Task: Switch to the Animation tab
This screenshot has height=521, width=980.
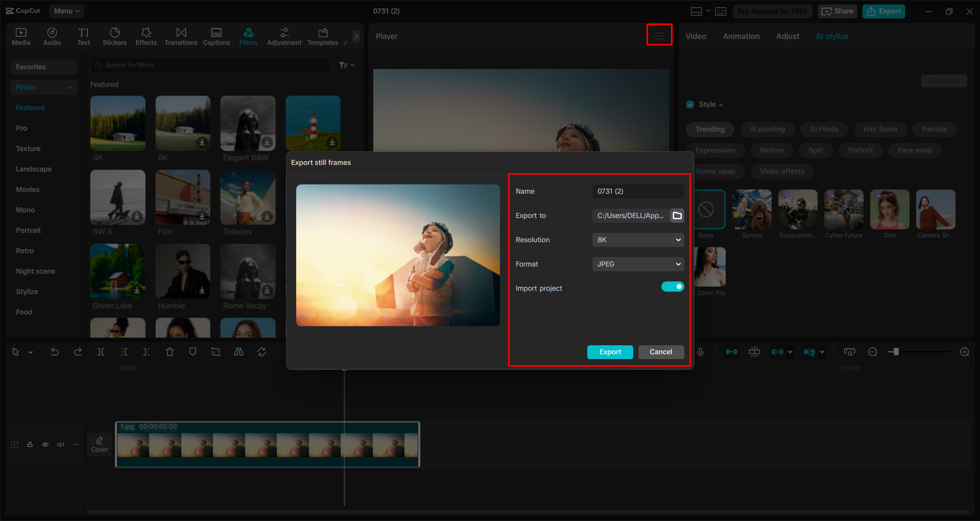Action: [741, 36]
